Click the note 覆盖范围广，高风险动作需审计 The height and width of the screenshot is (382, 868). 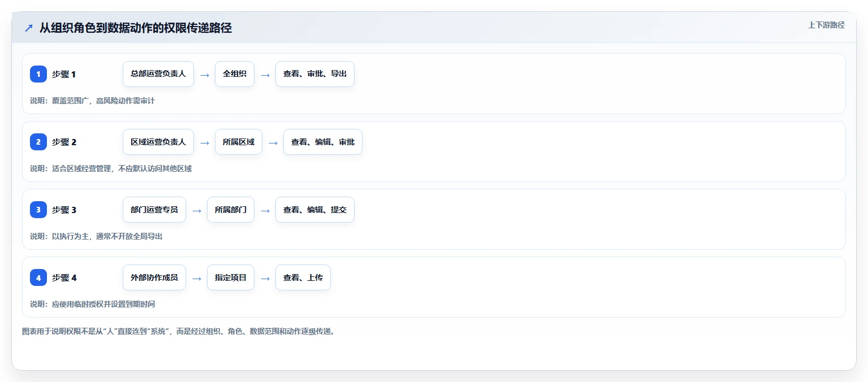click(103, 101)
